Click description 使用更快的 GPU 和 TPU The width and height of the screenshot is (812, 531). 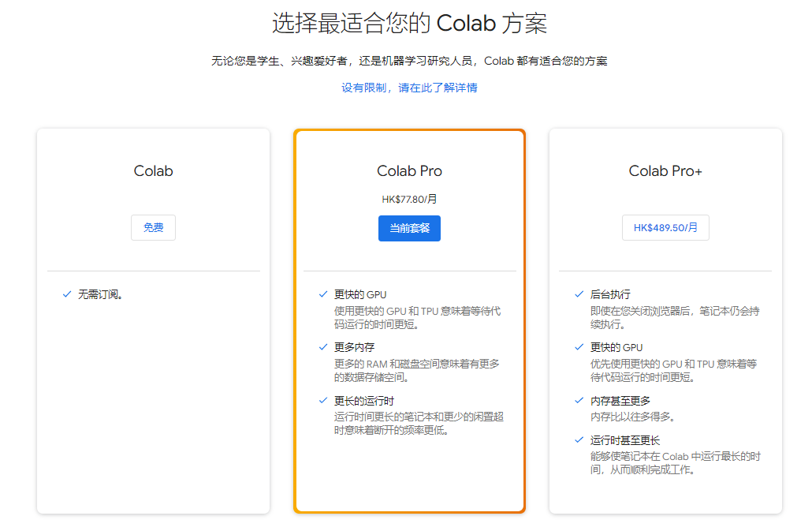coord(417,317)
